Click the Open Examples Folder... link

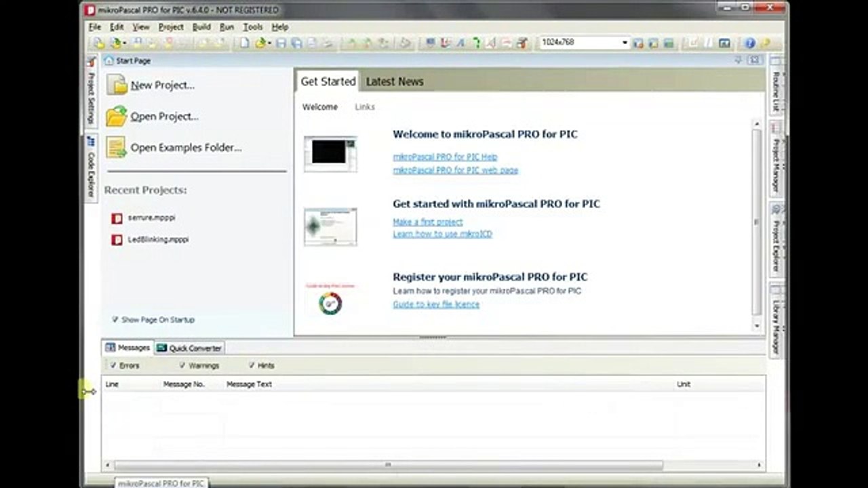[x=186, y=148]
